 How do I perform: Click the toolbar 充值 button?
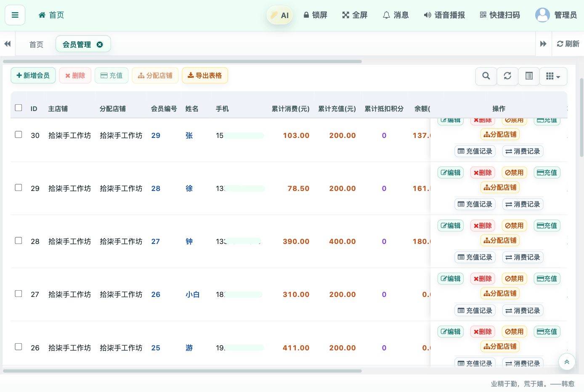pos(111,76)
